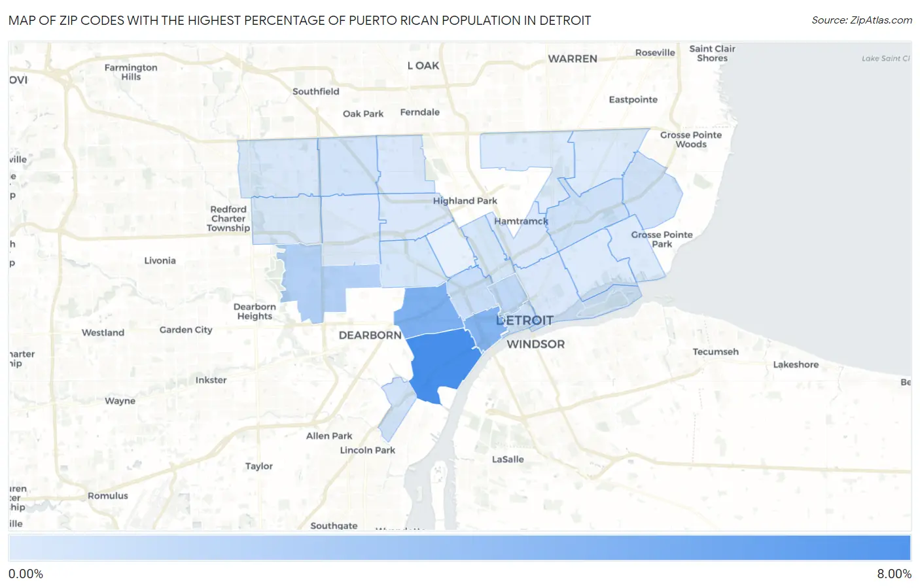Click the Livonia map label

click(160, 260)
